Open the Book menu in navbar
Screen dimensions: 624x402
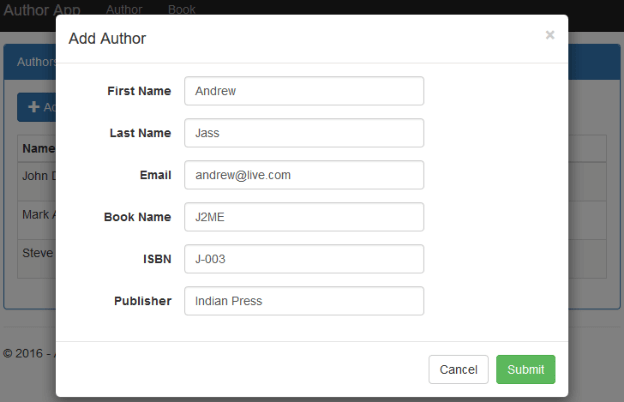[182, 9]
